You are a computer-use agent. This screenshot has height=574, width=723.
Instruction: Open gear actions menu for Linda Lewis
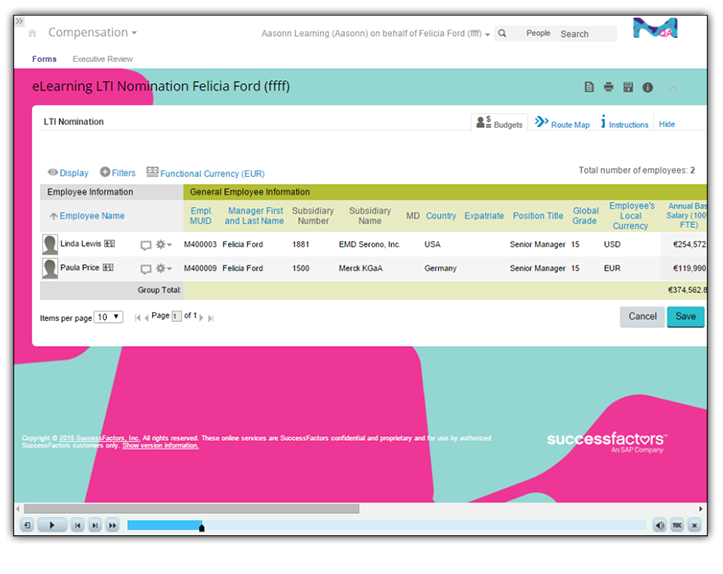(163, 244)
